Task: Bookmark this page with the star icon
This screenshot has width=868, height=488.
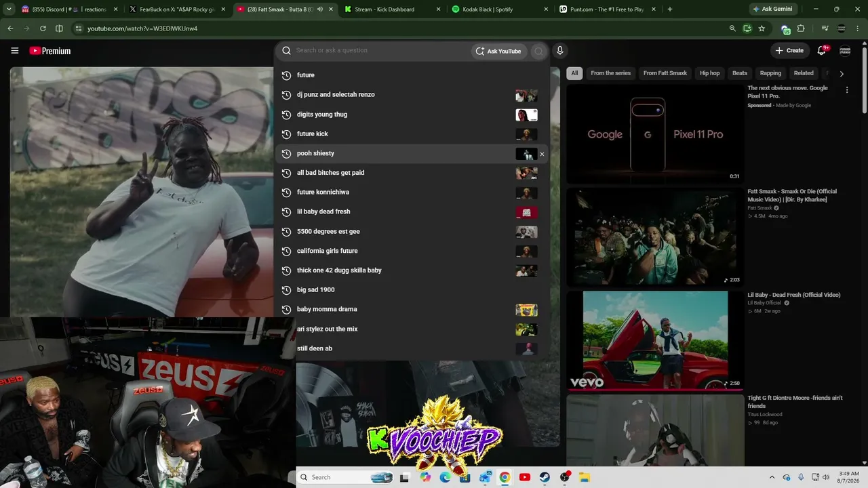Action: click(762, 28)
